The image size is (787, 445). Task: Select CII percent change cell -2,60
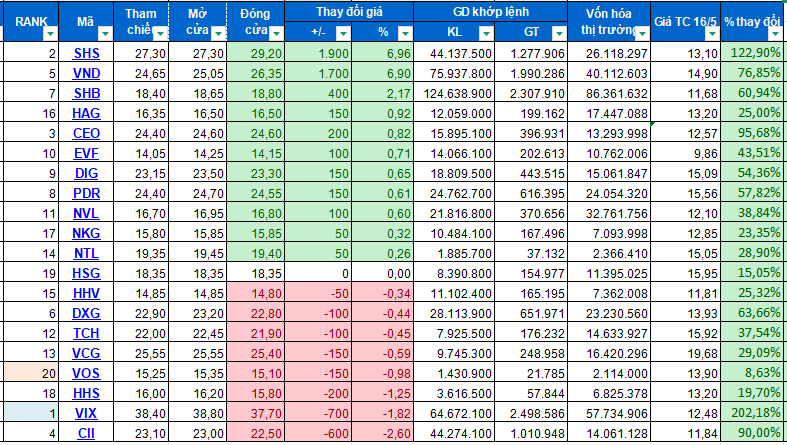(x=383, y=433)
